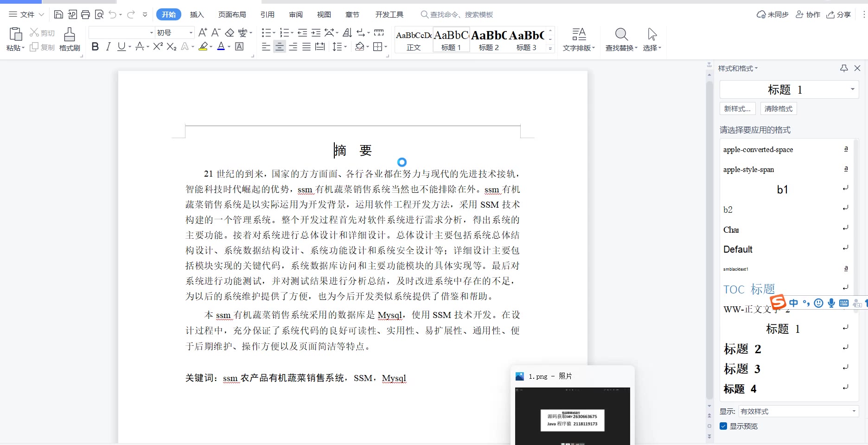Click the 分享 share button
868x445 pixels.
pyautogui.click(x=839, y=14)
